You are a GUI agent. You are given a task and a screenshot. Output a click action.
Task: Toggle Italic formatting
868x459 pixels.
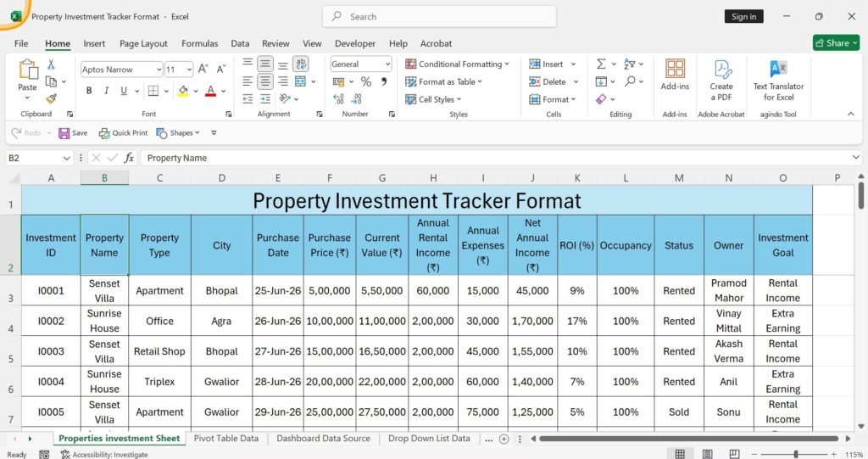click(106, 91)
